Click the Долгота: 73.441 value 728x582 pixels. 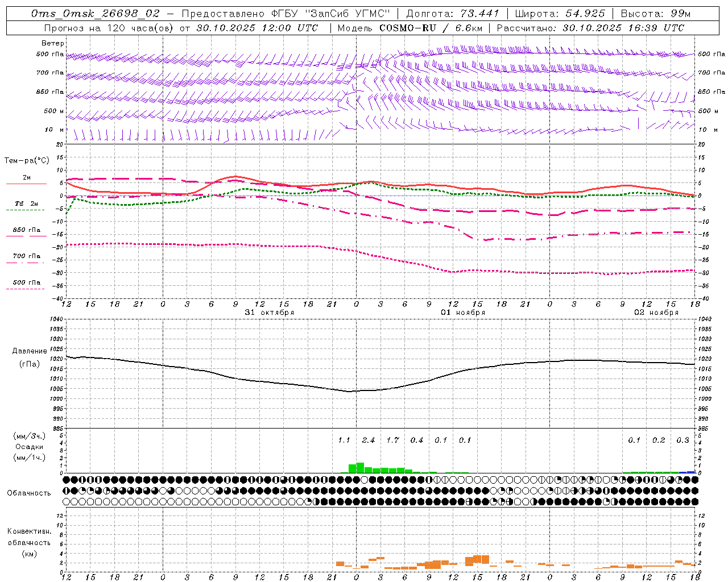coord(452,14)
